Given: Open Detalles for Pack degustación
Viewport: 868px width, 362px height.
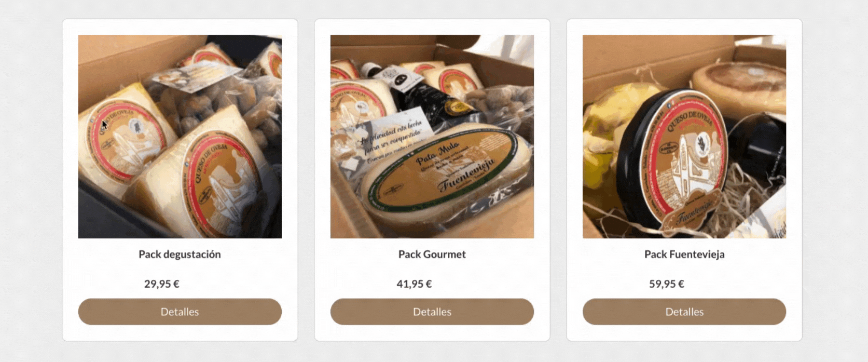Looking at the screenshot, I should [x=180, y=312].
